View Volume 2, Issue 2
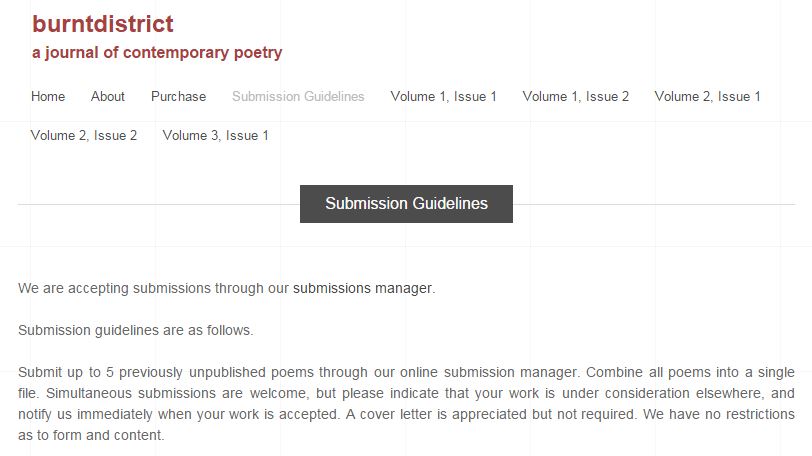Screen dimensions: 812x456 84,136
